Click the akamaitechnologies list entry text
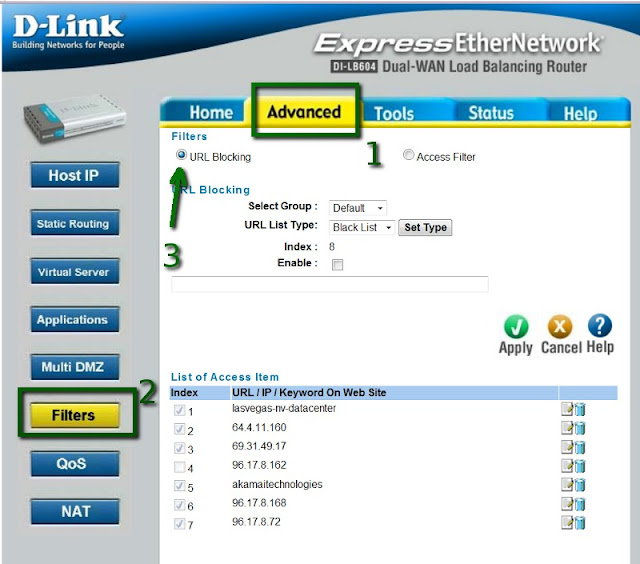This screenshot has height=564, width=640. (277, 484)
